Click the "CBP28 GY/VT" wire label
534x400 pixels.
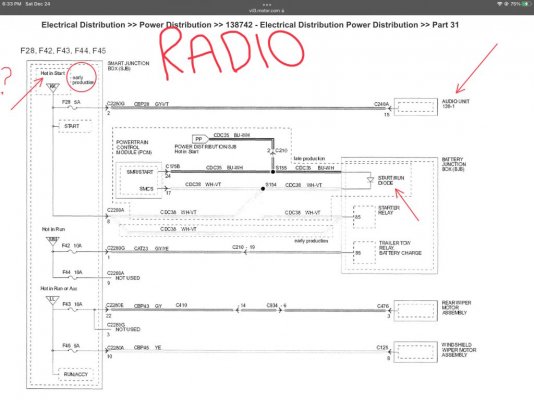[x=151, y=104]
